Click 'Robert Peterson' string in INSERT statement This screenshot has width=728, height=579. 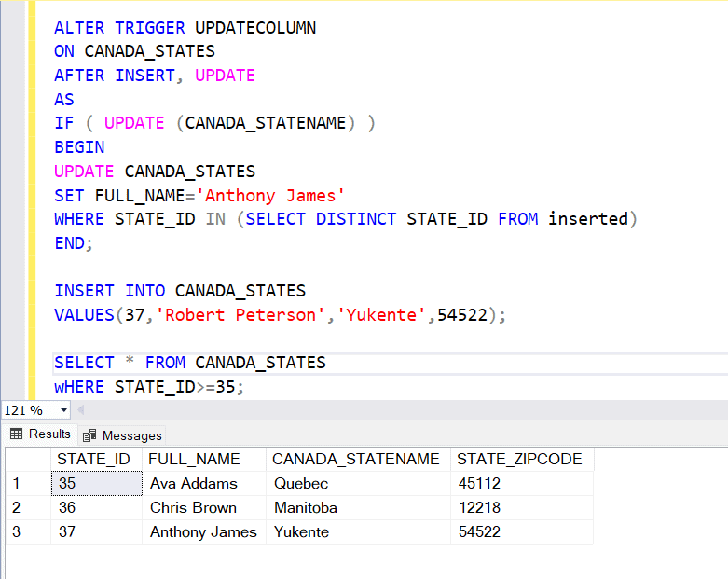[x=240, y=315]
